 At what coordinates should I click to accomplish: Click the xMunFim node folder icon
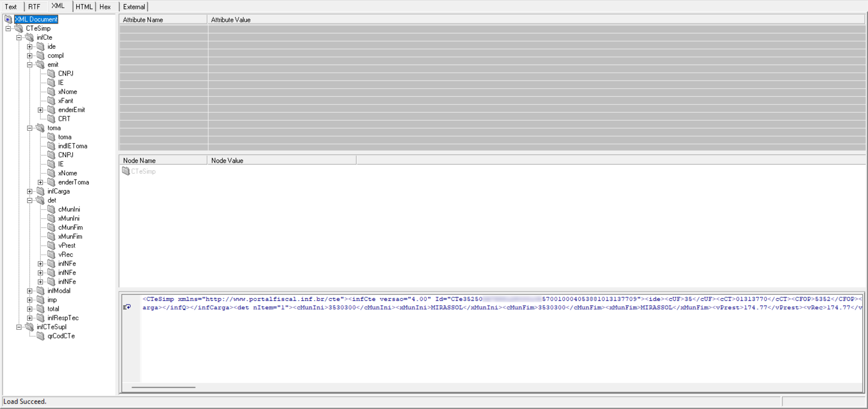pyautogui.click(x=52, y=236)
